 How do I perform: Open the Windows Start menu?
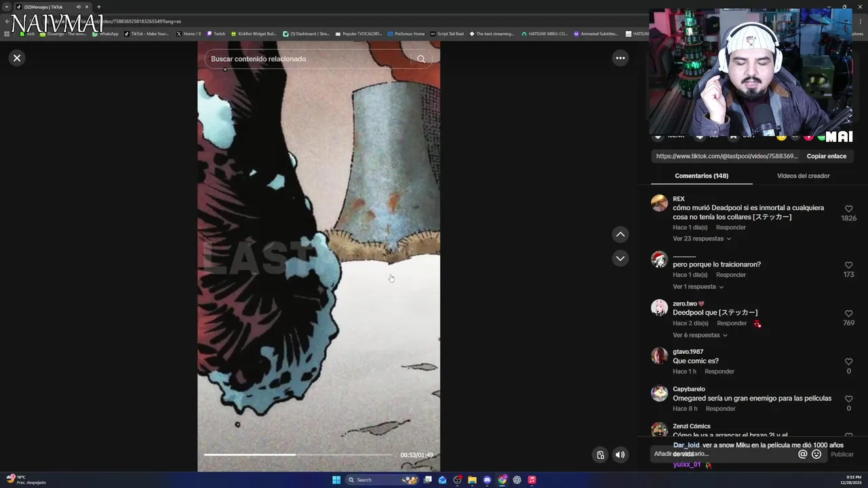tap(336, 480)
